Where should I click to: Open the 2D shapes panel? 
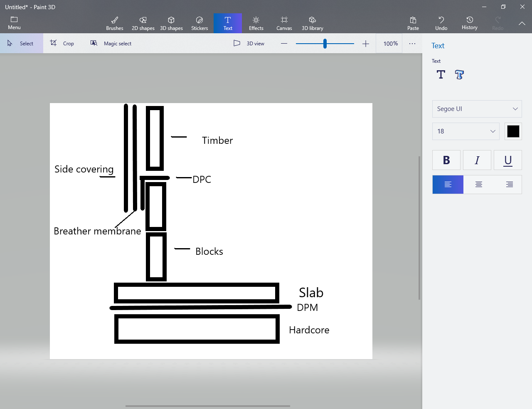143,23
